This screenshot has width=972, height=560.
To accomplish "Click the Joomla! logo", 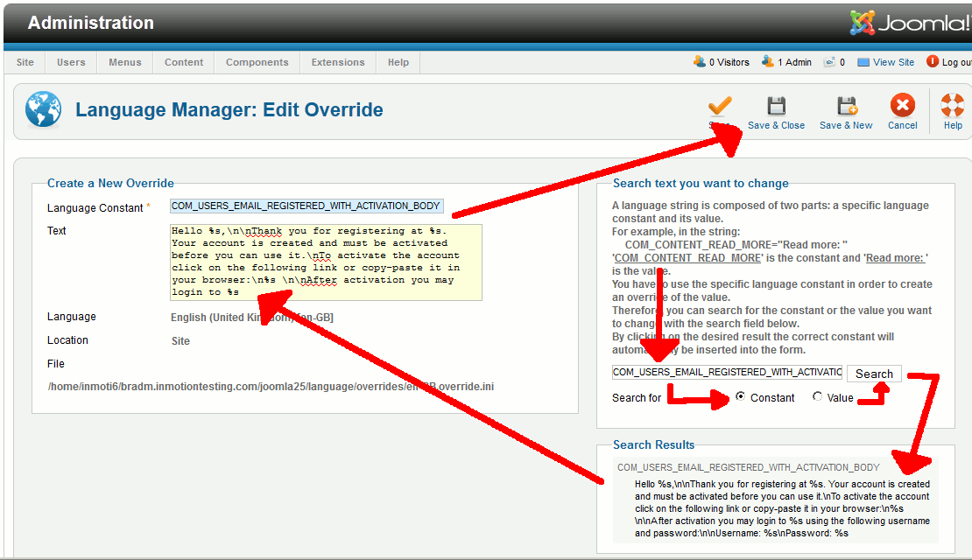I will coord(910,23).
